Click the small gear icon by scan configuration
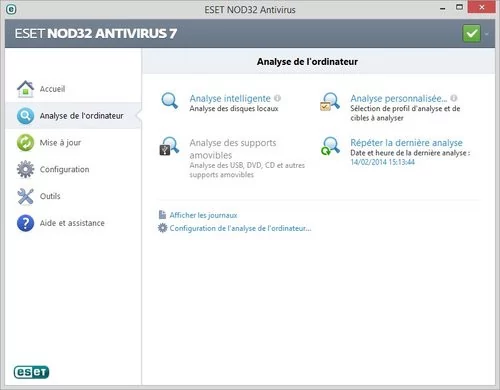Screen dimensions: 500x390 coord(162,228)
